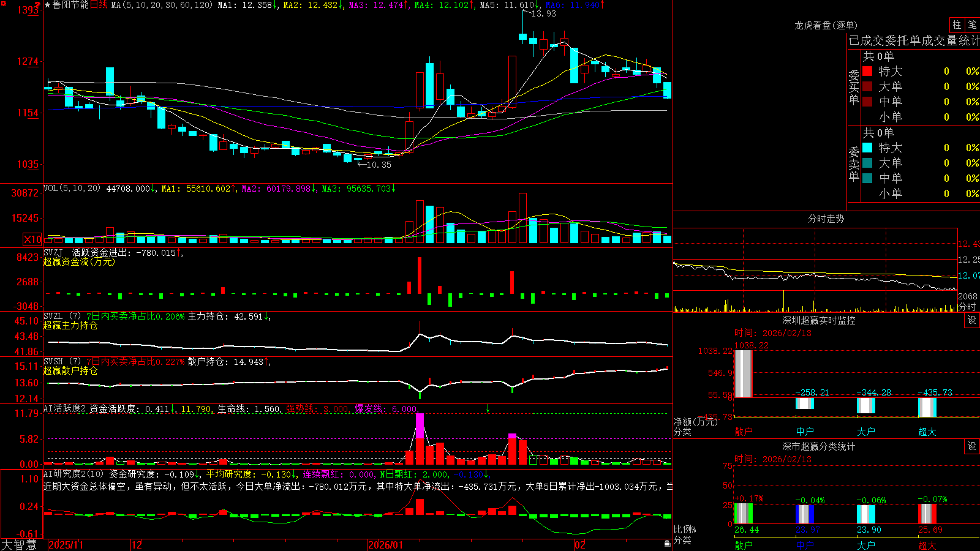
Task: Click the 已成交委托单成交量统计 header
Action: pyautogui.click(x=914, y=40)
